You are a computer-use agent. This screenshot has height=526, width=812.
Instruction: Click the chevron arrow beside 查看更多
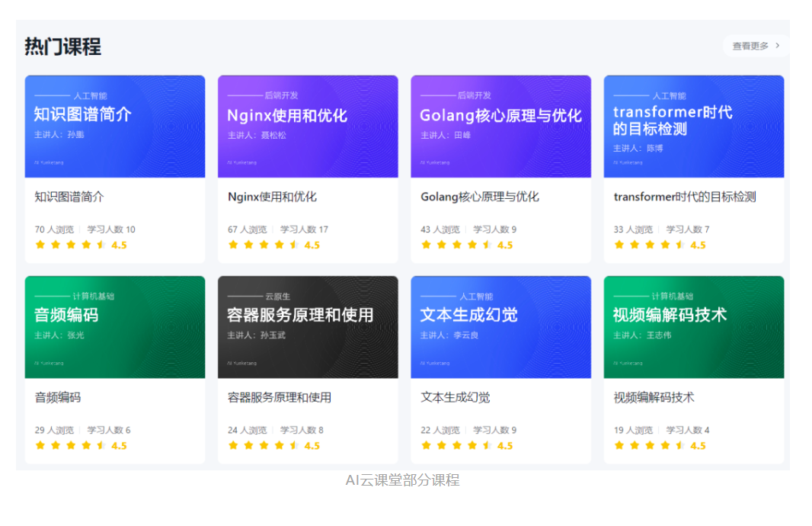coord(777,46)
